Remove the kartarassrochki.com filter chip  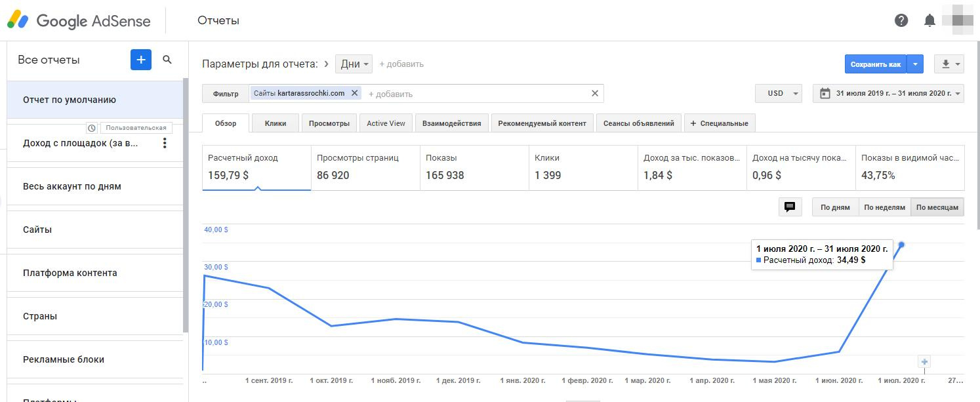click(355, 93)
